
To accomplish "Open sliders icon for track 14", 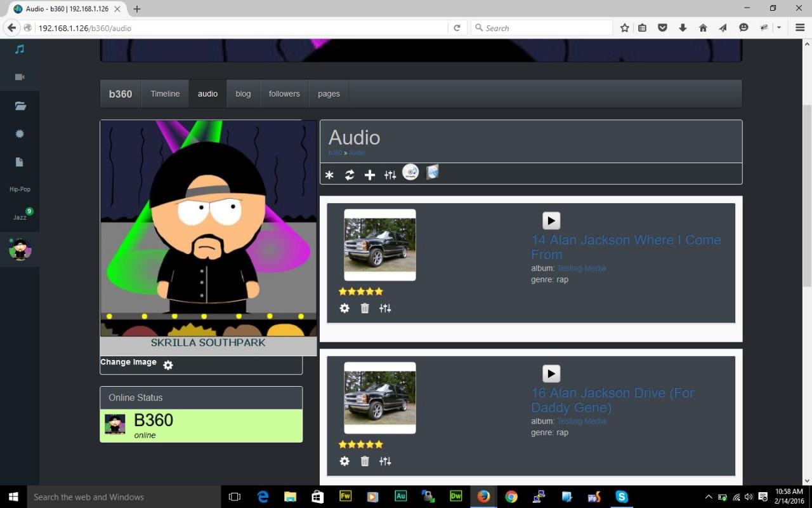I will click(385, 308).
